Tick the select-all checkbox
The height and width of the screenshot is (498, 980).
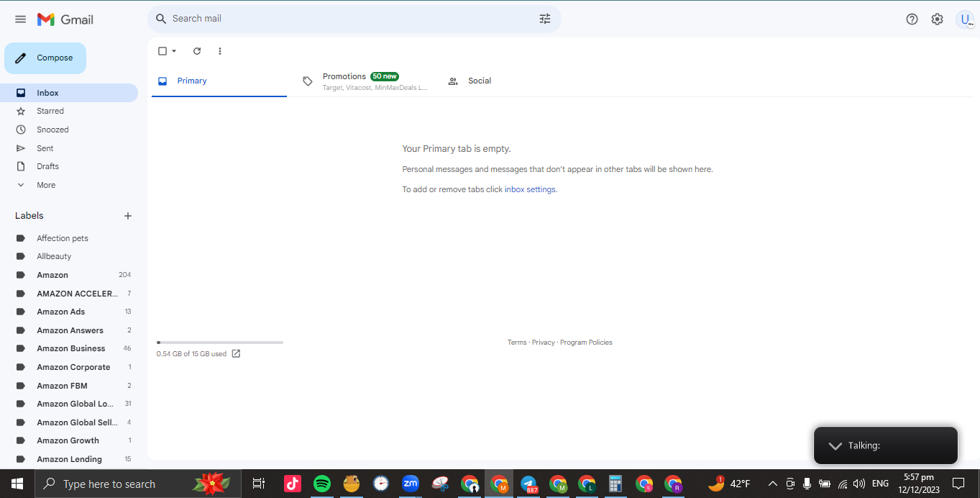point(162,51)
